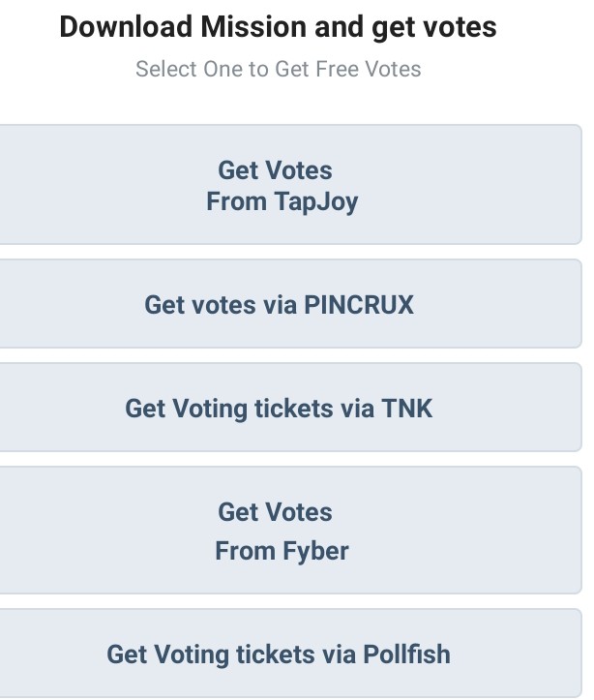The image size is (594, 700).
Task: Select the last visible vote provider button
Action: point(288,654)
